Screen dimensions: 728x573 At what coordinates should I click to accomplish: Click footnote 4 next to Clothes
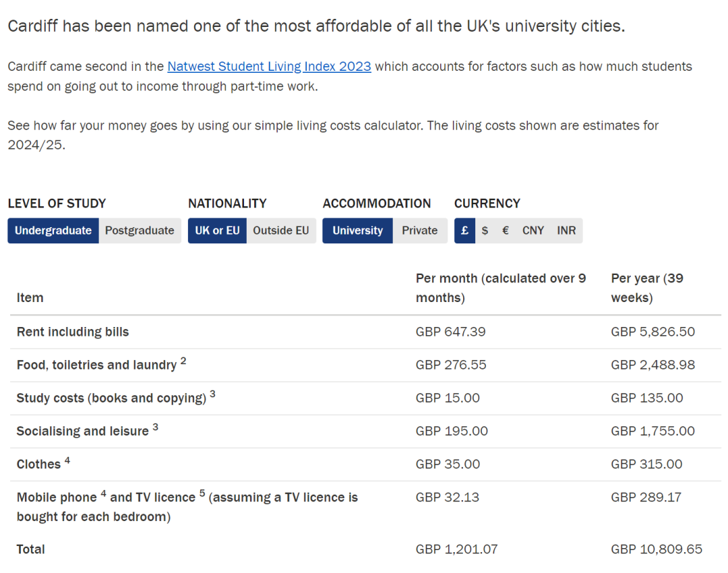[x=67, y=460]
